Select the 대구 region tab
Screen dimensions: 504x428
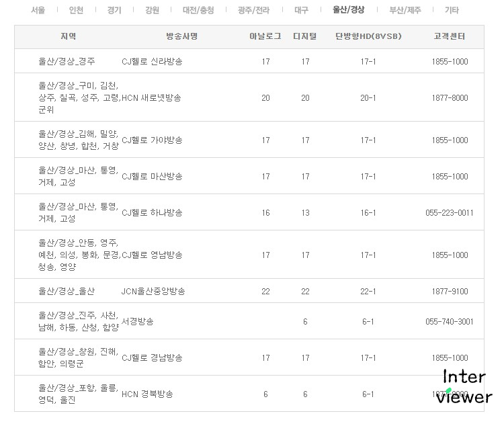tap(301, 10)
